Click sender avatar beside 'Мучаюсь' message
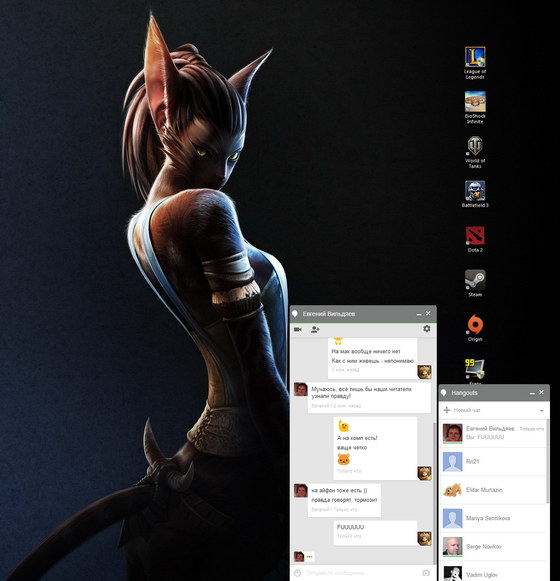Image resolution: width=560 pixels, height=581 pixels. click(x=301, y=389)
